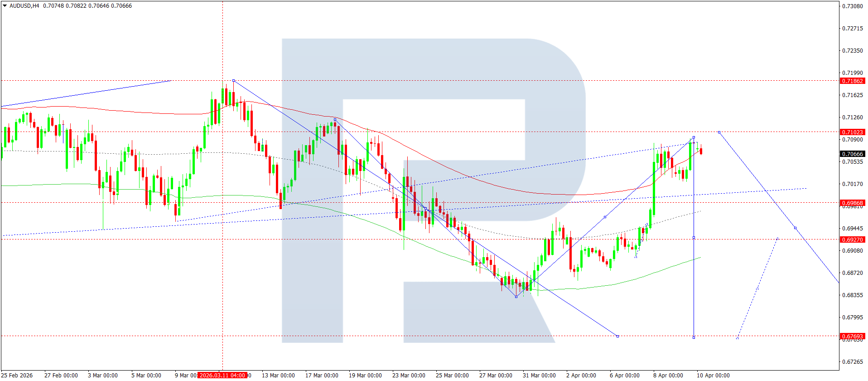Select the red 0.69868 price level label
The image size is (868, 381).
(x=852, y=203)
